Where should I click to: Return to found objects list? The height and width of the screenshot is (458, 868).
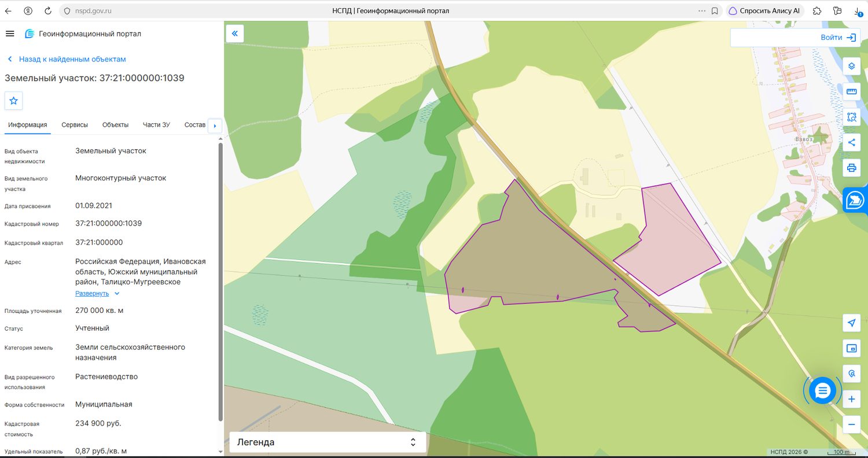coord(67,59)
